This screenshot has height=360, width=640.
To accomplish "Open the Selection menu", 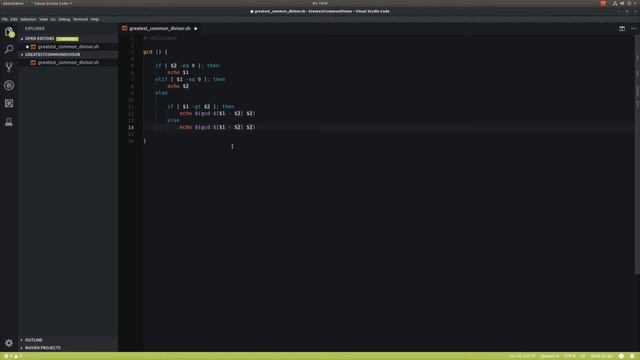I will tap(28, 19).
